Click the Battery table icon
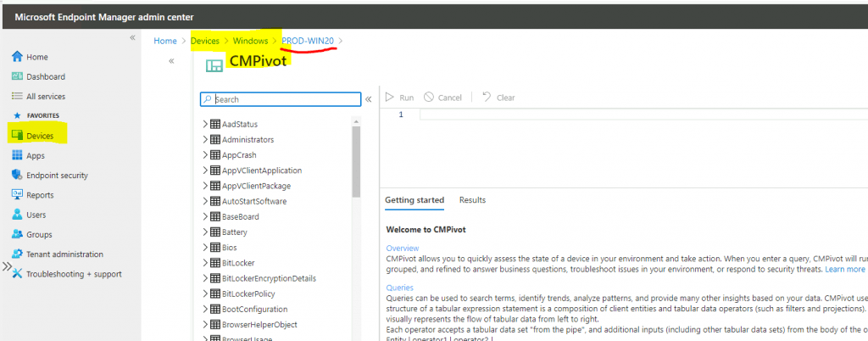The width and height of the screenshot is (868, 341). point(215,232)
